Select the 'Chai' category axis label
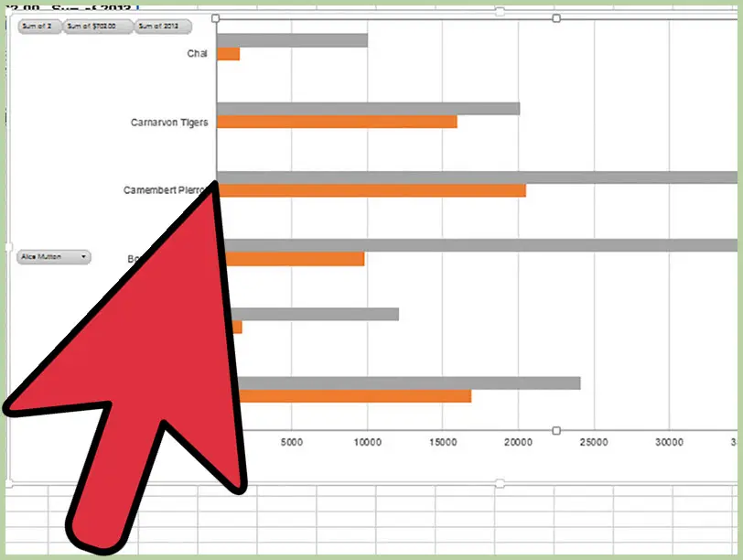Screen dimensions: 743x560 pyautogui.click(x=198, y=54)
